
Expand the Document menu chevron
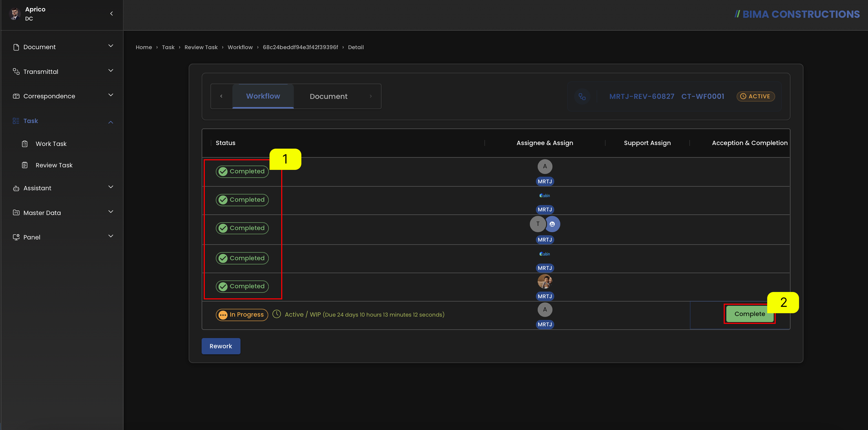pyautogui.click(x=111, y=46)
